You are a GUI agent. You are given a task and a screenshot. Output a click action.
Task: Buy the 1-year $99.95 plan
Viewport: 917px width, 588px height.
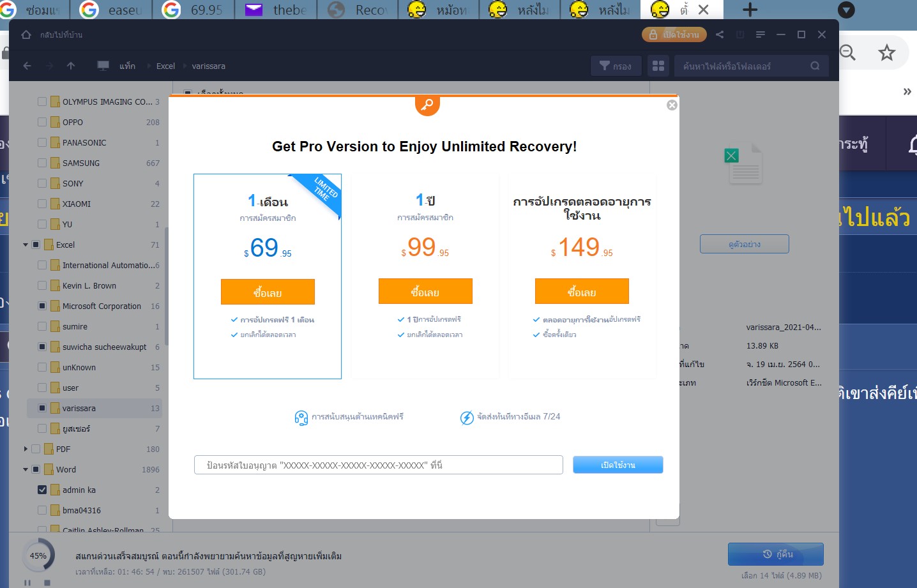coord(425,291)
